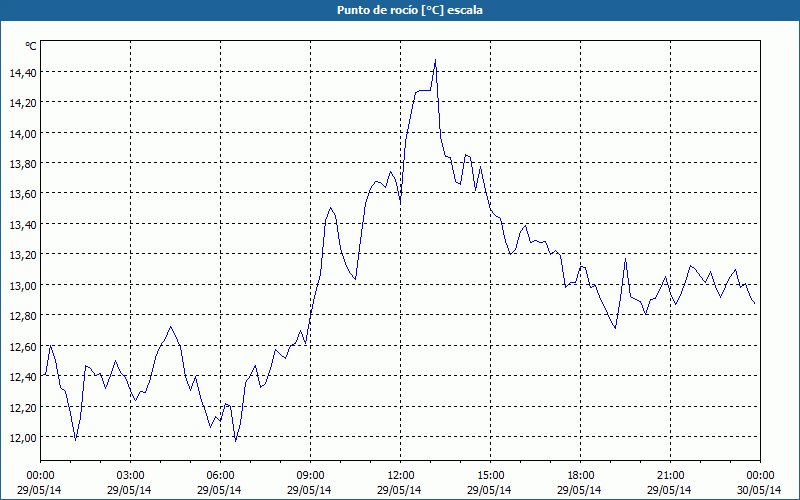Click the 14,40 y-axis label

pyautogui.click(x=23, y=72)
